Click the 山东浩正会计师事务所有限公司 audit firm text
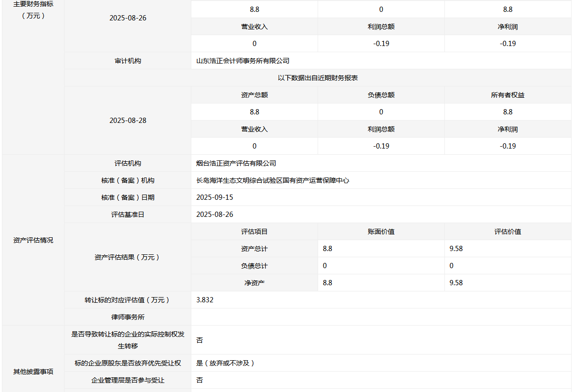Screen dimensions: 574x392 point(243,61)
